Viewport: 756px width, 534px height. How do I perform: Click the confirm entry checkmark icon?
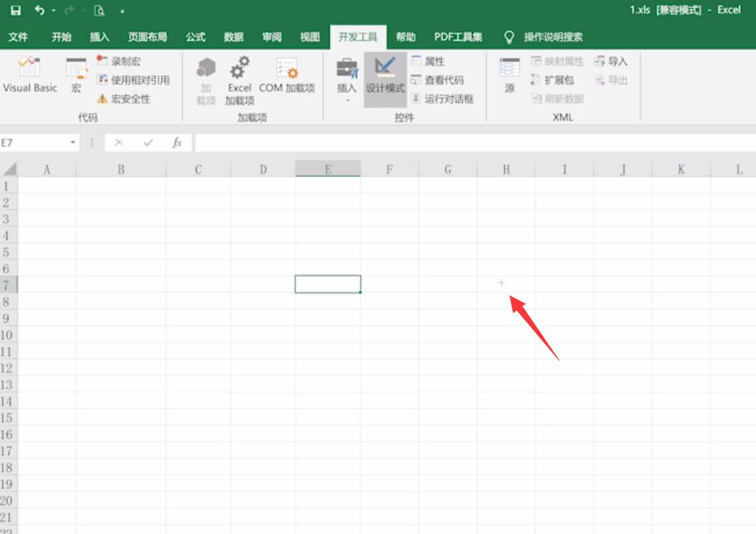[x=148, y=143]
